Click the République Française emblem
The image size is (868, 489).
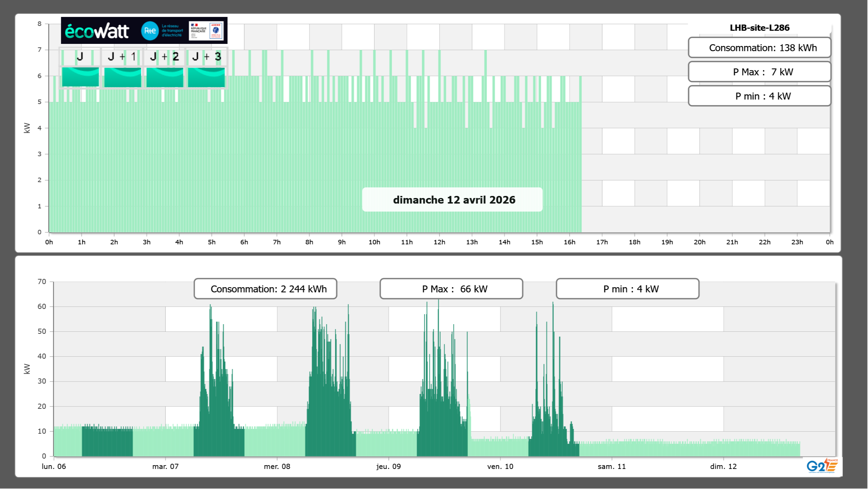point(198,30)
